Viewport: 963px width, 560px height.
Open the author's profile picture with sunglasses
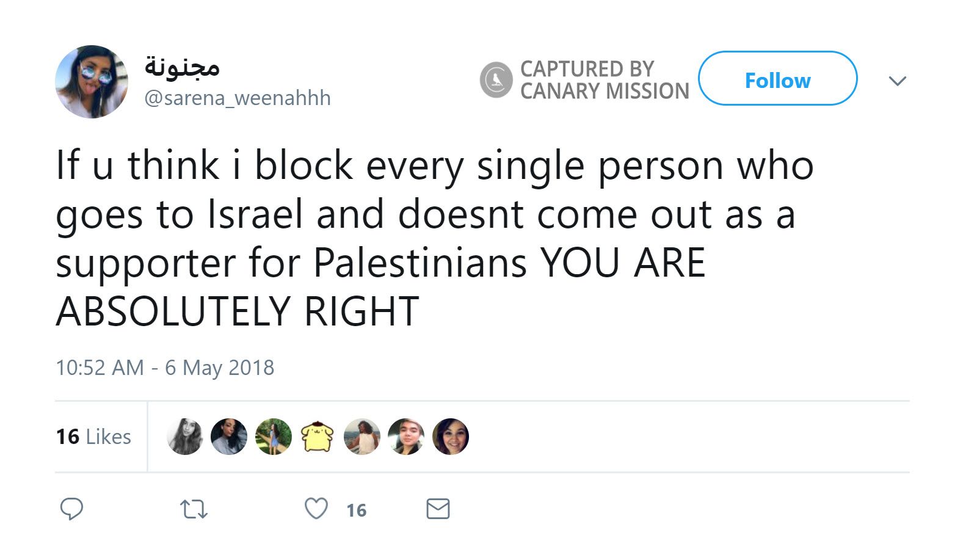pos(92,82)
